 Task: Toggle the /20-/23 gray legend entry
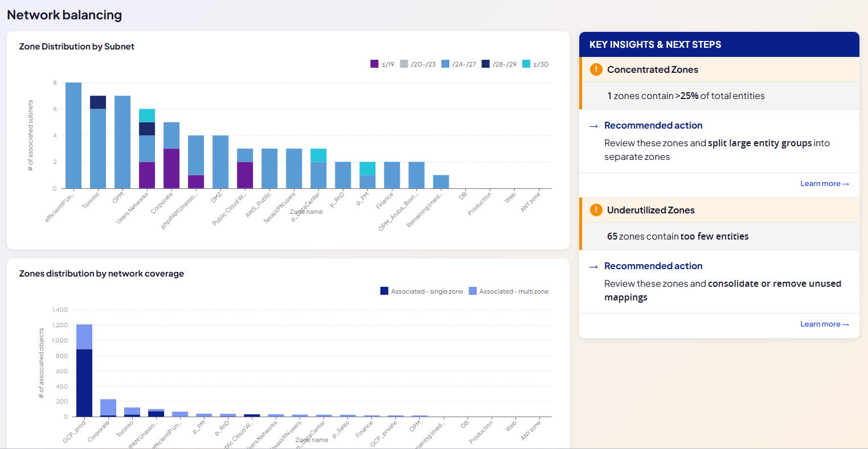417,64
